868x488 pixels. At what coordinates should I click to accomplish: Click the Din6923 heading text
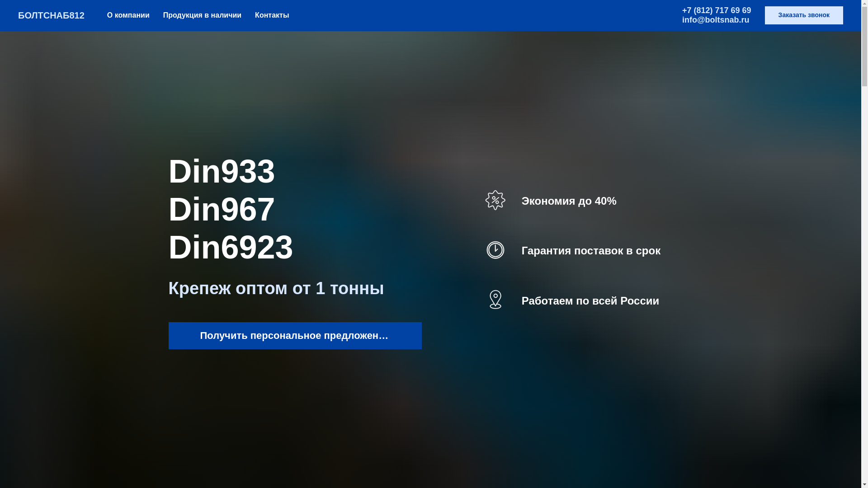pos(231,248)
